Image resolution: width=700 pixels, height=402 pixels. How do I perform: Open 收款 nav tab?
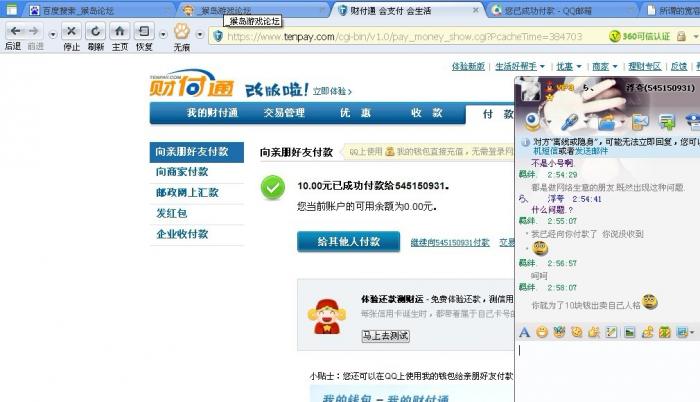tap(426, 113)
